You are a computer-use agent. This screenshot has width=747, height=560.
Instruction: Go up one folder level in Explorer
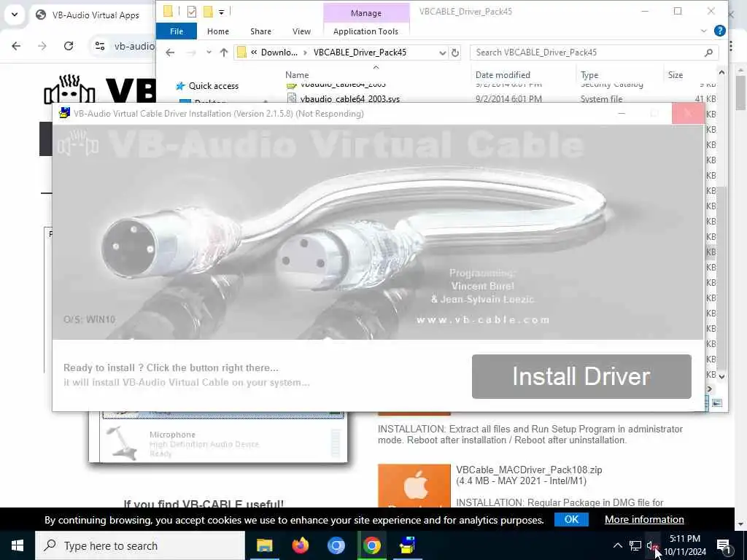[x=224, y=52]
